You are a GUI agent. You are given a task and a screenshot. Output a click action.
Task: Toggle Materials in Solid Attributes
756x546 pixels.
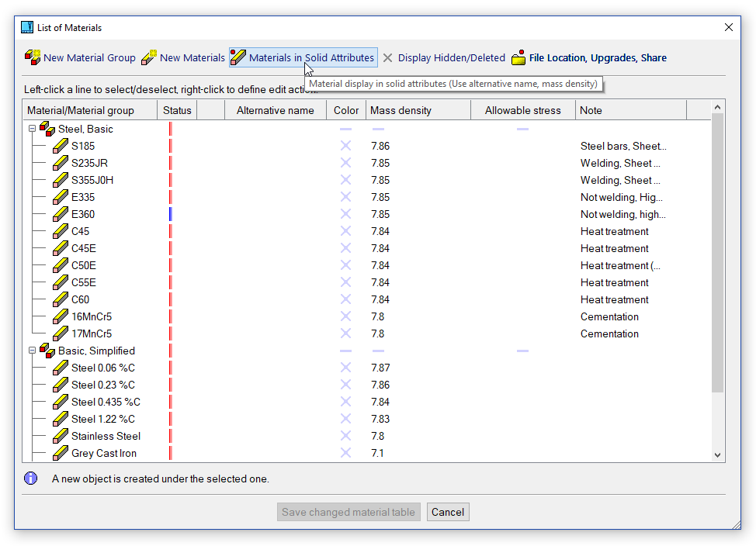click(x=303, y=58)
